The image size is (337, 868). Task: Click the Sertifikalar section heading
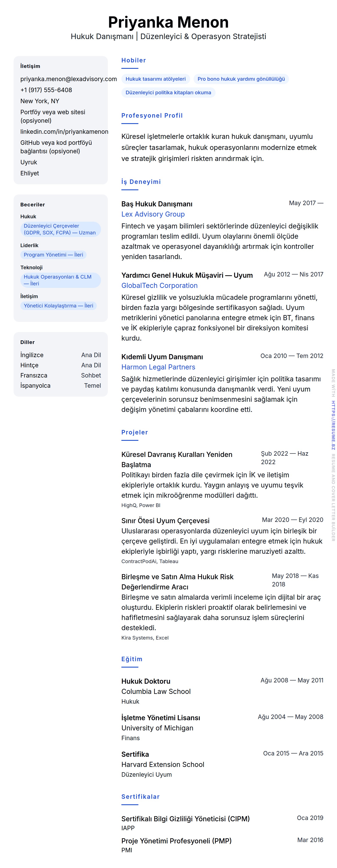(x=140, y=797)
